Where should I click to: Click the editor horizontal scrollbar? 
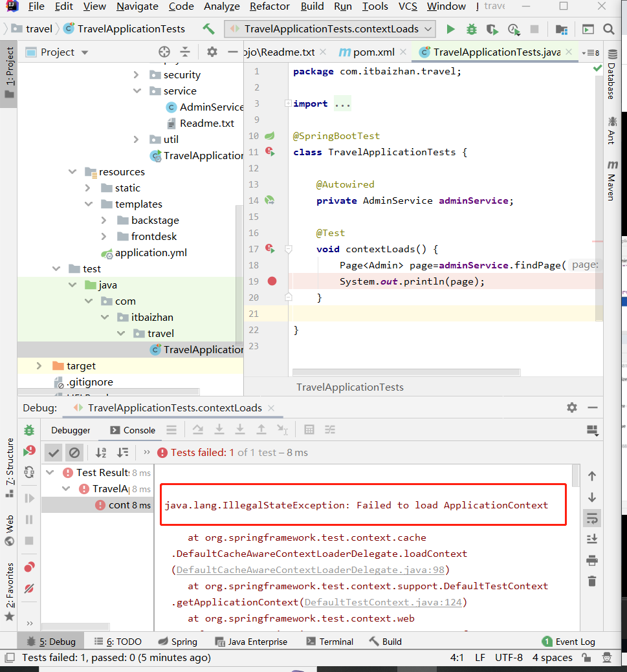coord(406,372)
